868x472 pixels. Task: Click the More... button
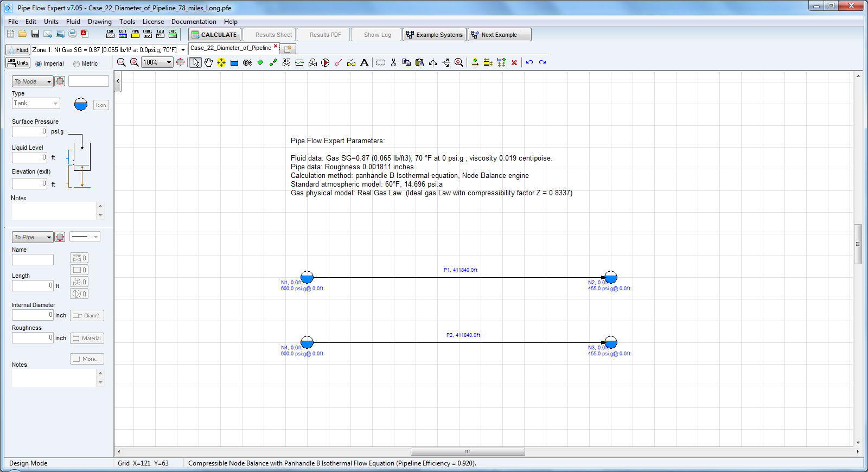click(x=87, y=359)
